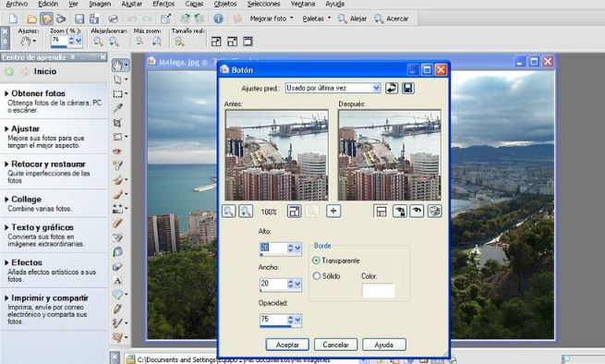Open the Ancho value slider dropdown
Screen dimensions: 605x364
click(297, 285)
